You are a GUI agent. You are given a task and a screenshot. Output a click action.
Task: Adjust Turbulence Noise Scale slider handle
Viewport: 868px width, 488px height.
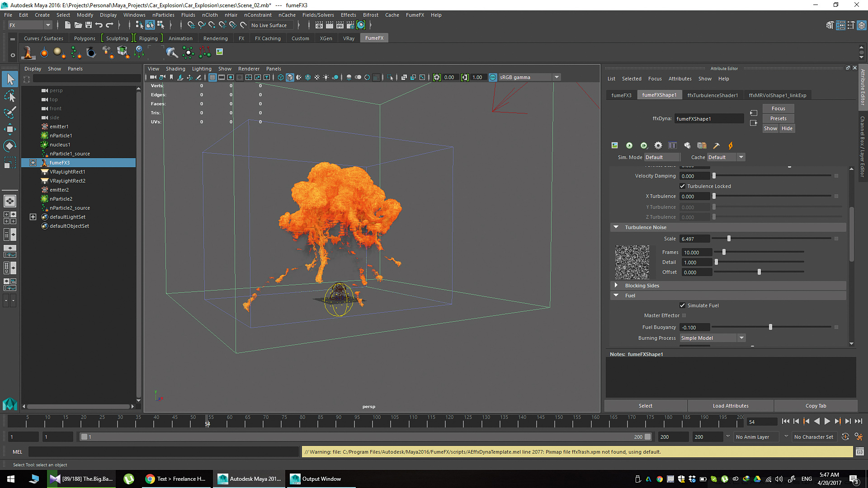[x=729, y=239]
